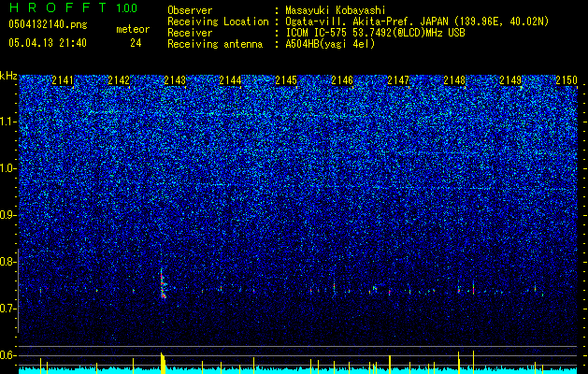Viewport: 588px width, 374px height.
Task: Click the 2149 time marker
Action: coord(510,79)
